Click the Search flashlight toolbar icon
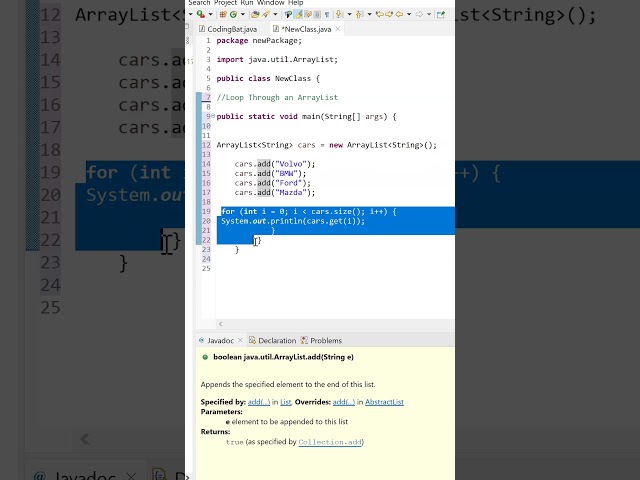 tap(266, 14)
